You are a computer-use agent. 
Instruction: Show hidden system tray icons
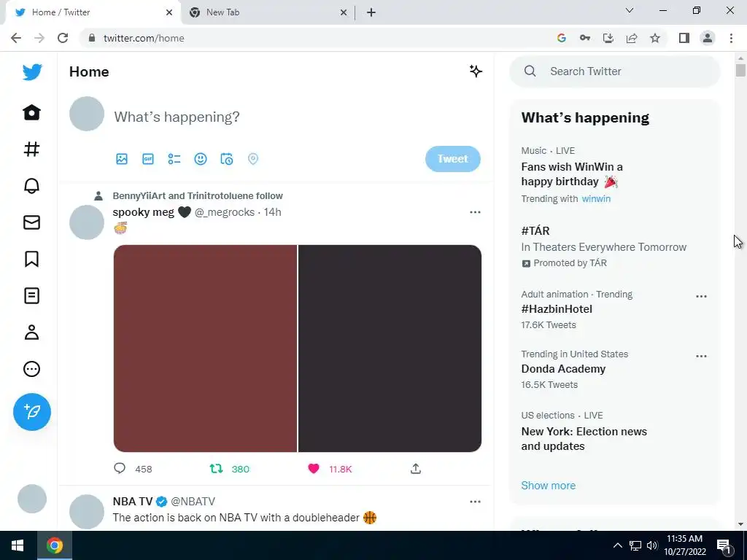617,545
